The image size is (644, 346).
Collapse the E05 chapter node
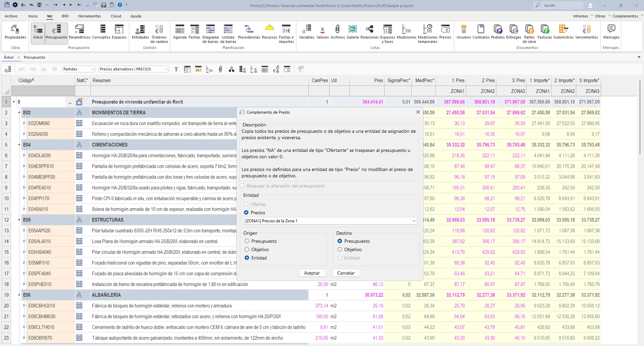19,220
